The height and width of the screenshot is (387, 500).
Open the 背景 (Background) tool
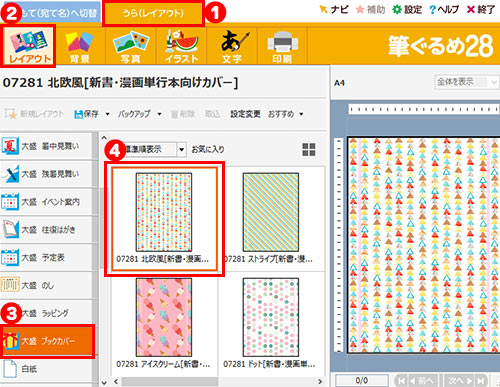80,46
